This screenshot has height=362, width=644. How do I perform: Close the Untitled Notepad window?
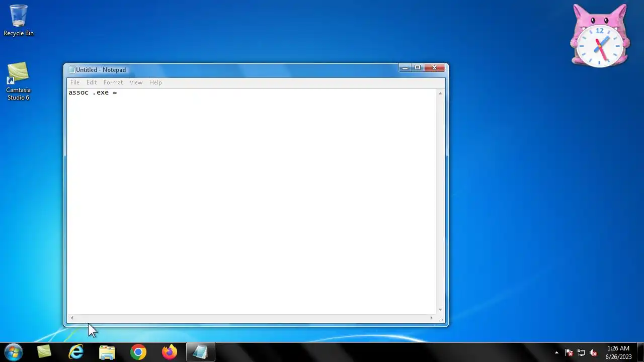tap(435, 67)
